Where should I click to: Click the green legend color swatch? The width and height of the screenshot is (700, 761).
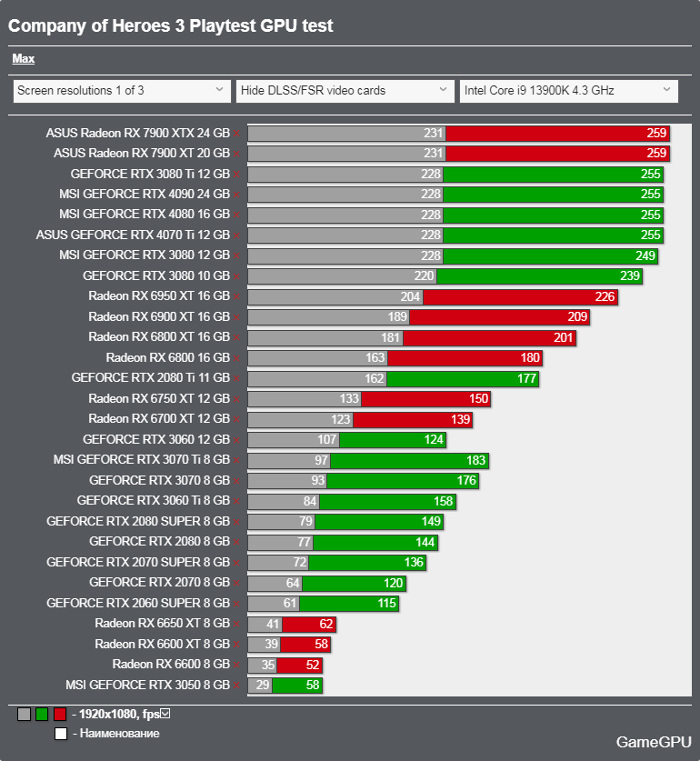(42, 714)
